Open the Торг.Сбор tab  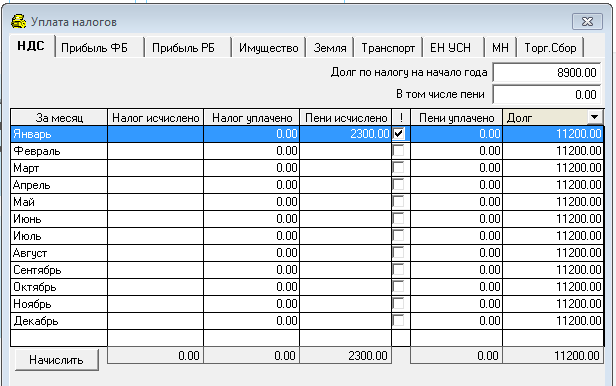550,48
